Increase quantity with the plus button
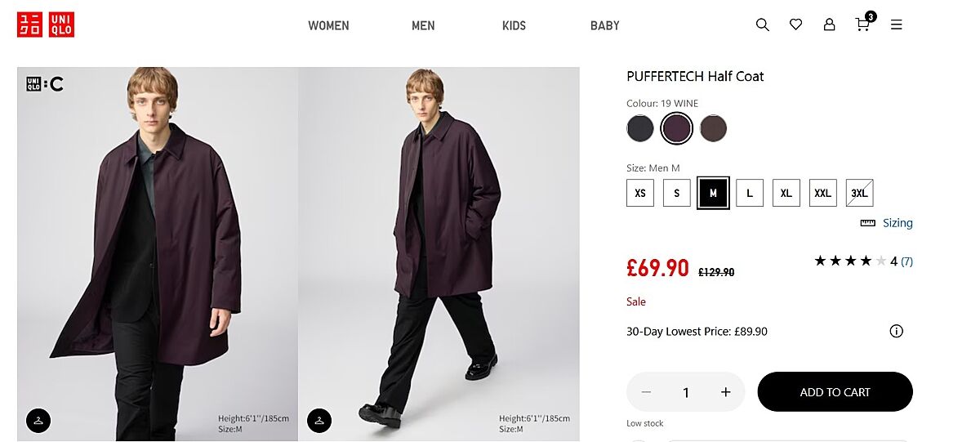980x442 pixels. click(725, 392)
